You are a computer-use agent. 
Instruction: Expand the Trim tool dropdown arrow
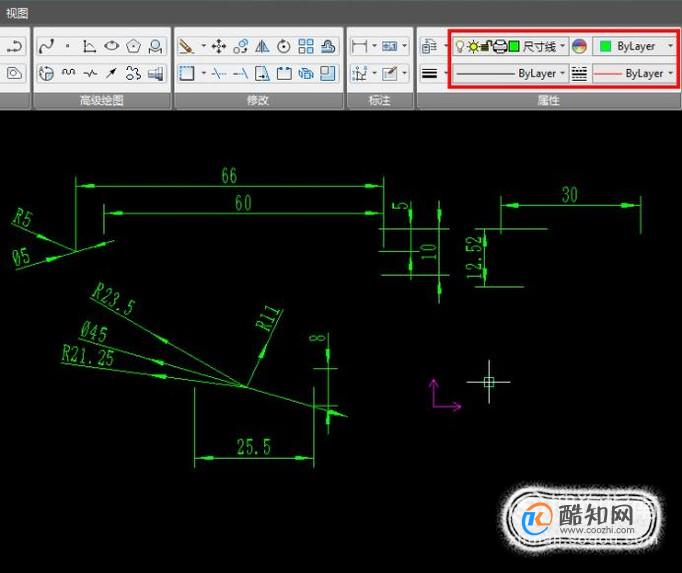coord(203,73)
